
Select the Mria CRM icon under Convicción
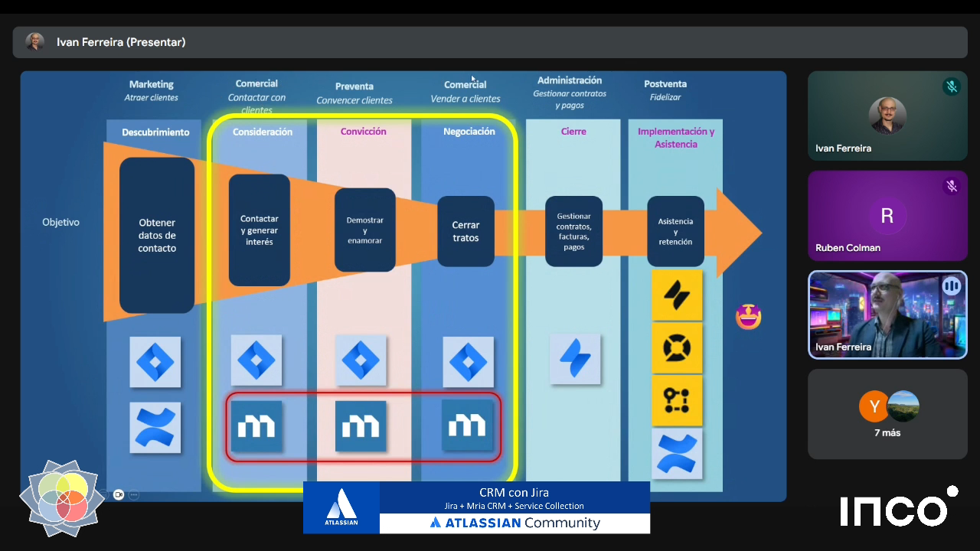pos(361,426)
